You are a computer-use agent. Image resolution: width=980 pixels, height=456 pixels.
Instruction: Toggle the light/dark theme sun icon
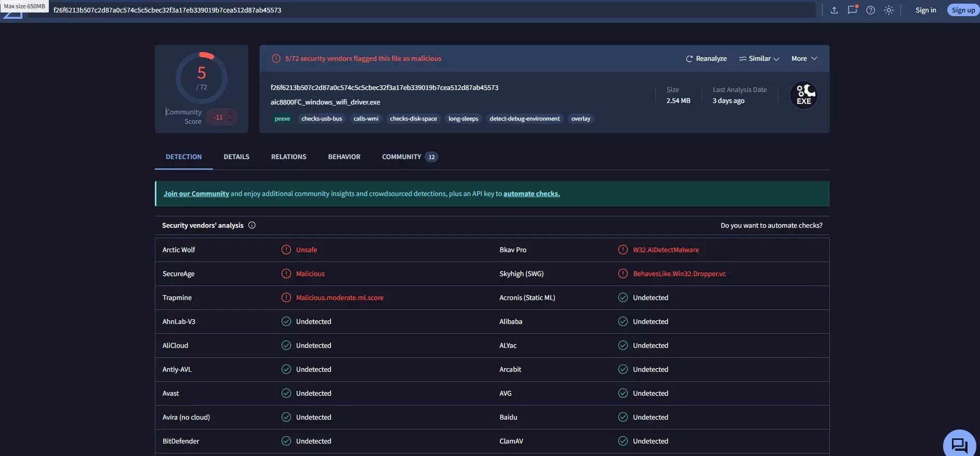click(x=889, y=10)
